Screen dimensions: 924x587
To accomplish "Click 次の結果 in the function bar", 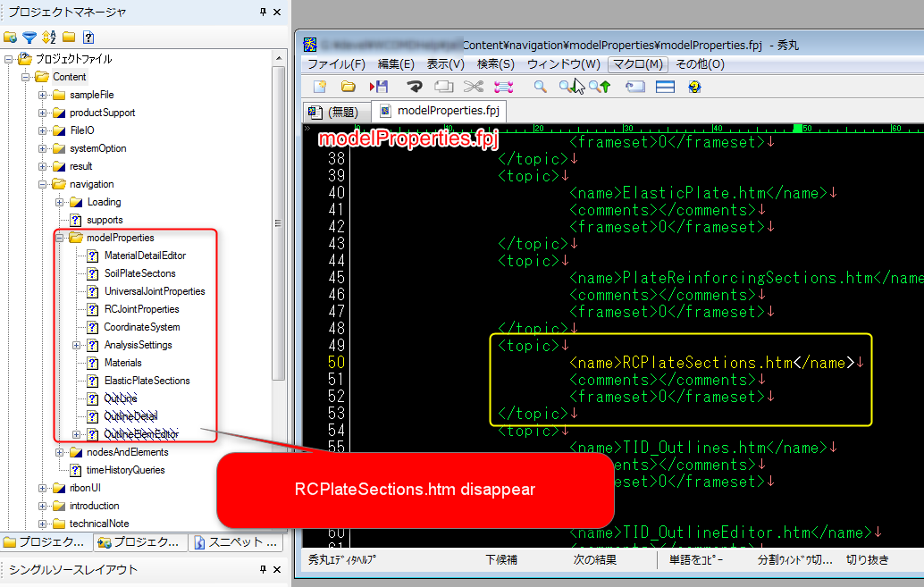I will click(595, 560).
